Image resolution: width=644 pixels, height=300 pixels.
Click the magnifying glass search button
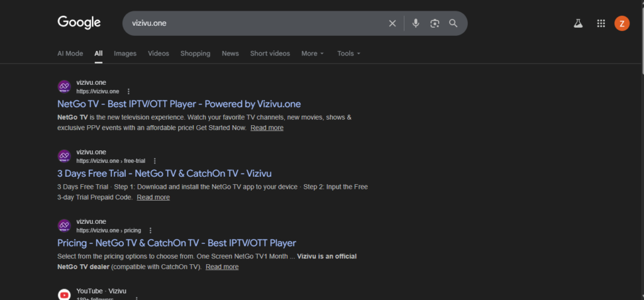[453, 23]
